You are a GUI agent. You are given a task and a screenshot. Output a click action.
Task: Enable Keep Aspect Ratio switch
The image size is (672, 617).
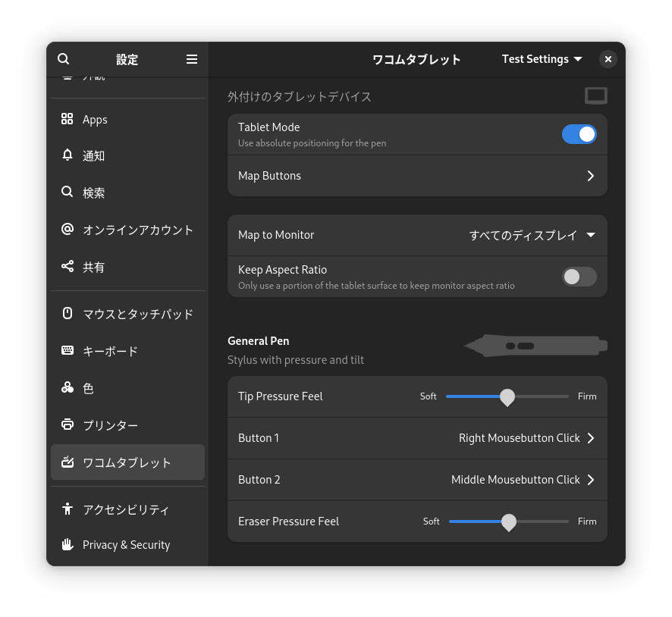tap(579, 277)
